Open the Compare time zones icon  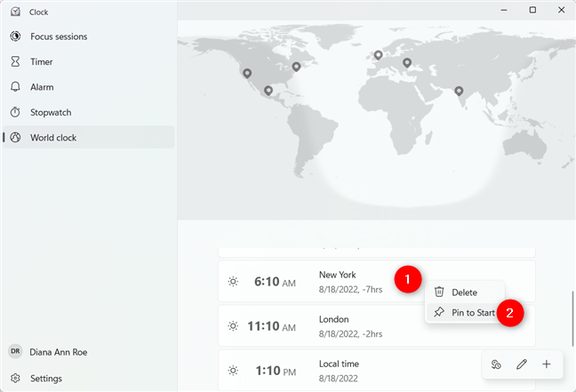(496, 364)
